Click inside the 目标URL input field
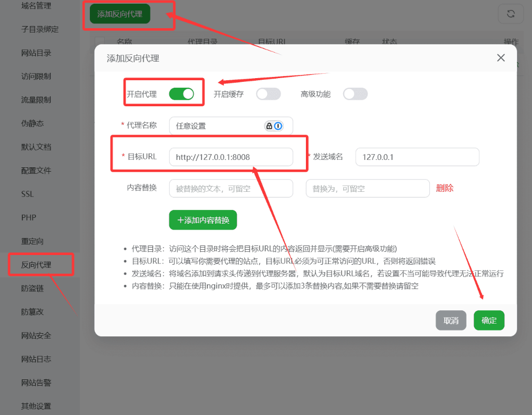This screenshot has width=532, height=415. (231, 157)
